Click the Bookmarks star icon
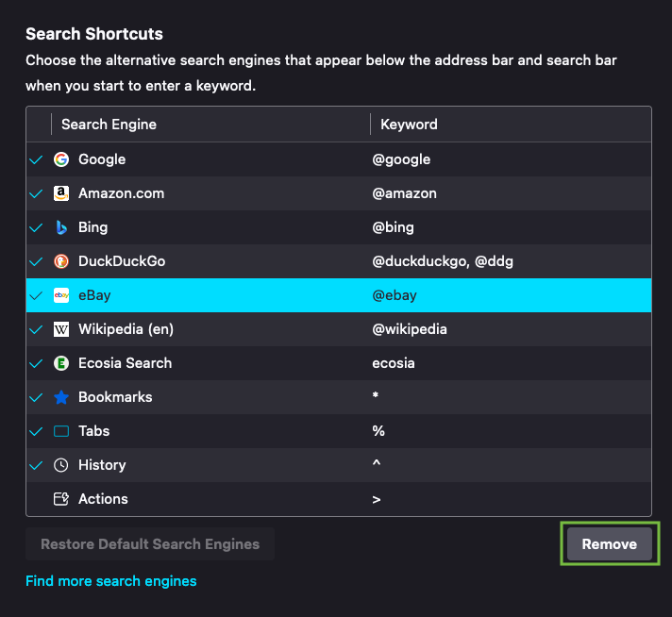The image size is (672, 617). [x=61, y=397]
